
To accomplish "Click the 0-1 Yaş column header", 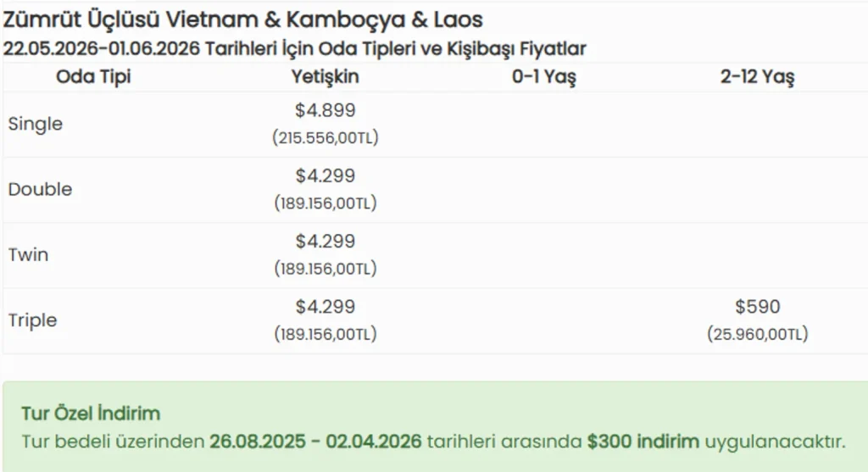I will [543, 77].
